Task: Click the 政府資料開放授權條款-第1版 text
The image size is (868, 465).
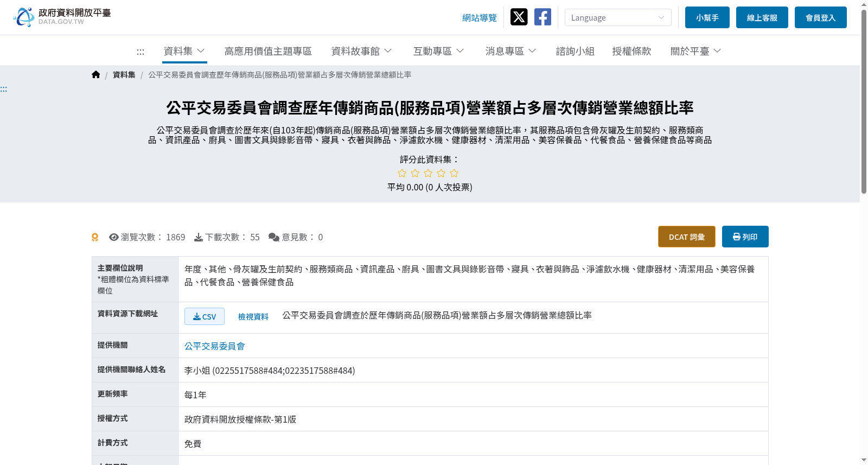Action: (x=240, y=419)
